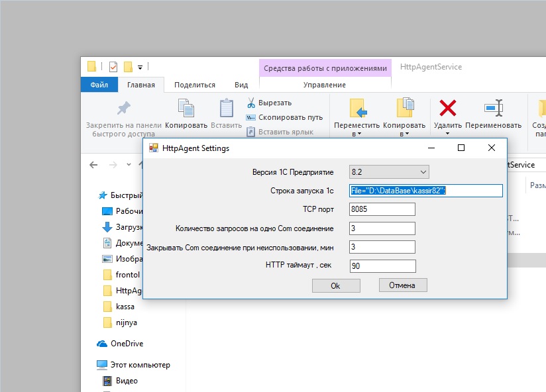Click the Paste (Вставить) clipboard icon
546x392 pixels.
click(227, 108)
